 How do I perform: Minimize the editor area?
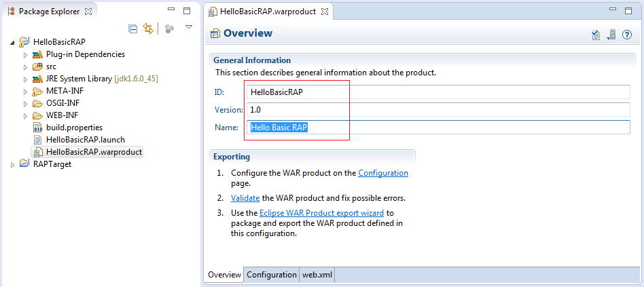point(613,9)
